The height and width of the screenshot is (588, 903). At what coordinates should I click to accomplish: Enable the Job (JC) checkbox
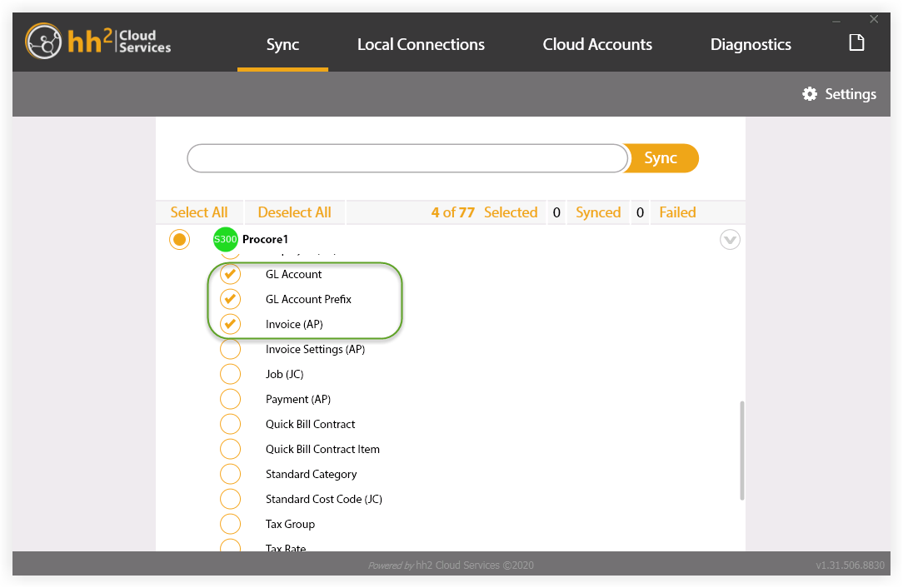[230, 373]
